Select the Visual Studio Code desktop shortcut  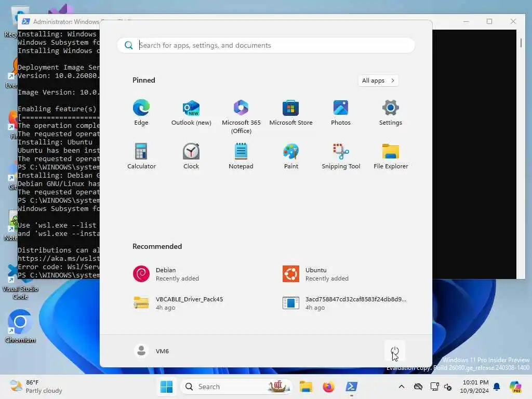pyautogui.click(x=20, y=282)
